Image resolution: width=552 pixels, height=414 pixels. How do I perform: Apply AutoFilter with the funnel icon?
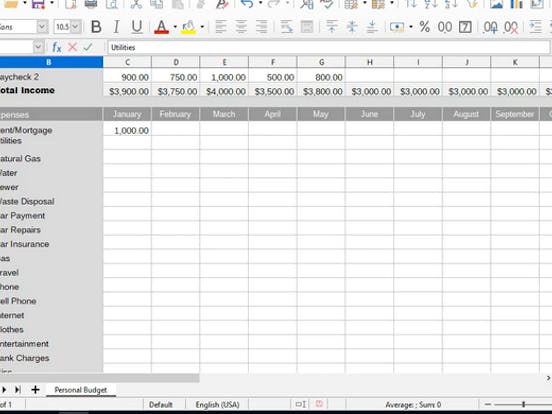point(472,4)
